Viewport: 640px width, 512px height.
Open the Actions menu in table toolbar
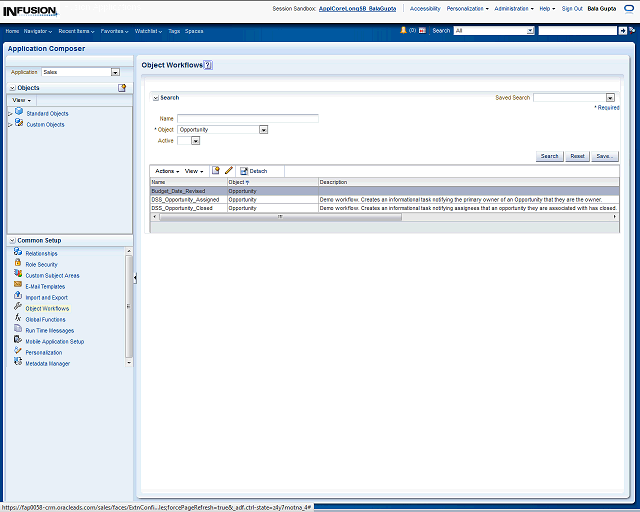tap(166, 171)
